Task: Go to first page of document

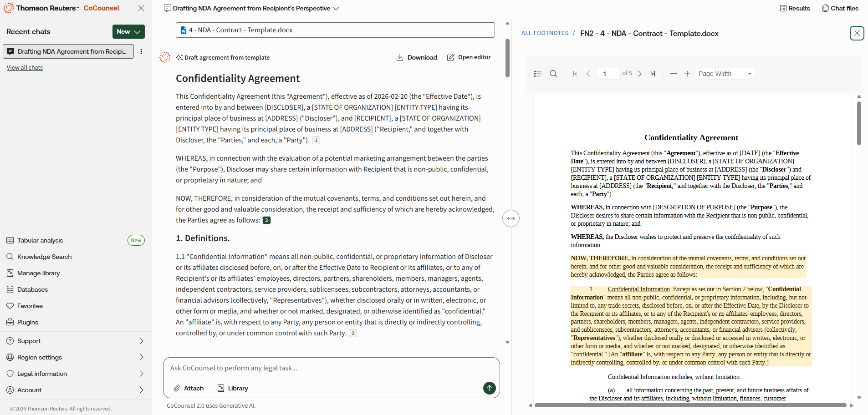Action: [x=575, y=74]
